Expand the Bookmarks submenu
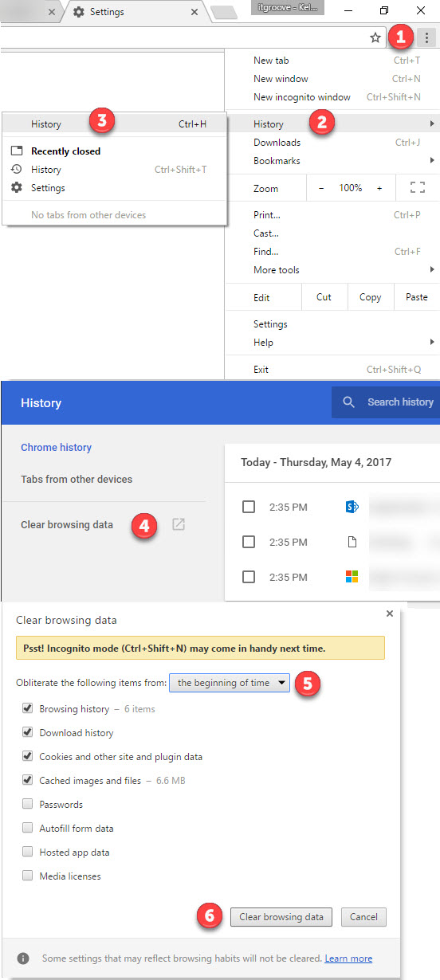Screen dimensions: 440x980 point(332,161)
